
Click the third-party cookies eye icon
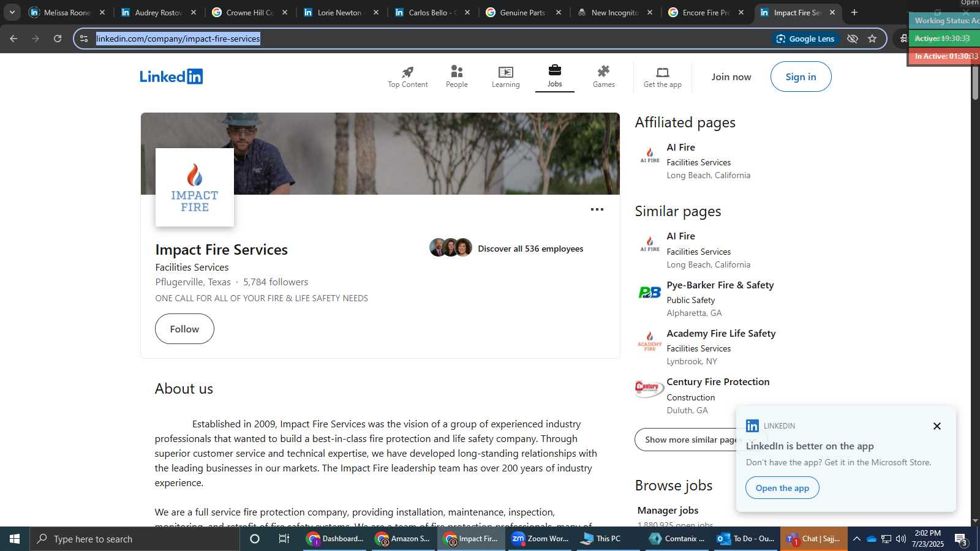[852, 39]
